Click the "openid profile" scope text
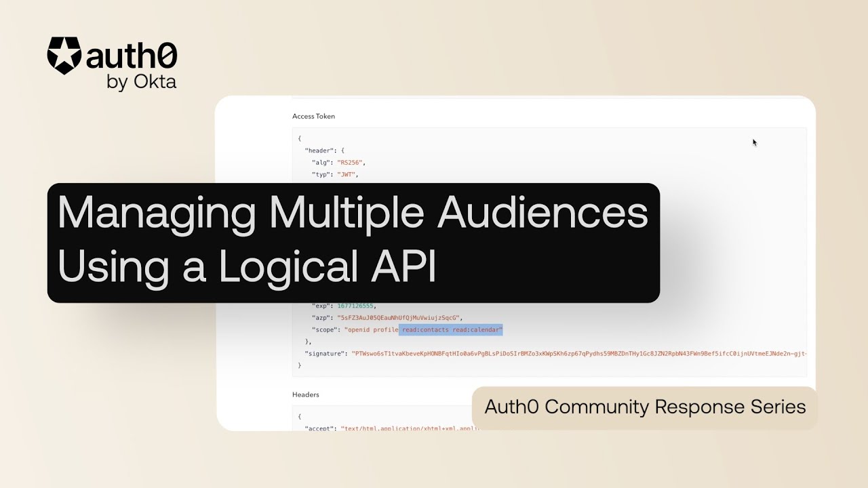Image resolution: width=868 pixels, height=488 pixels. [371, 330]
